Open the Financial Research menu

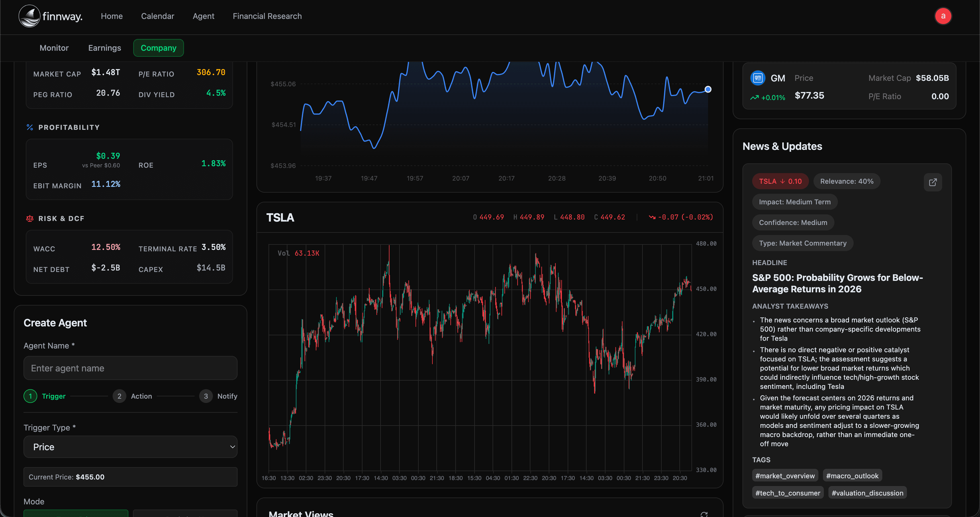[x=267, y=16]
